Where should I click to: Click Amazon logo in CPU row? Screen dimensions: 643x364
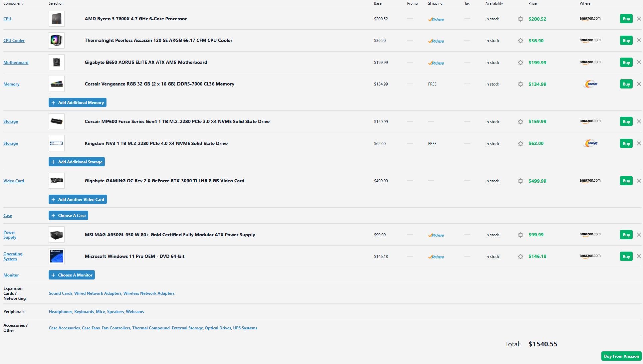590,19
